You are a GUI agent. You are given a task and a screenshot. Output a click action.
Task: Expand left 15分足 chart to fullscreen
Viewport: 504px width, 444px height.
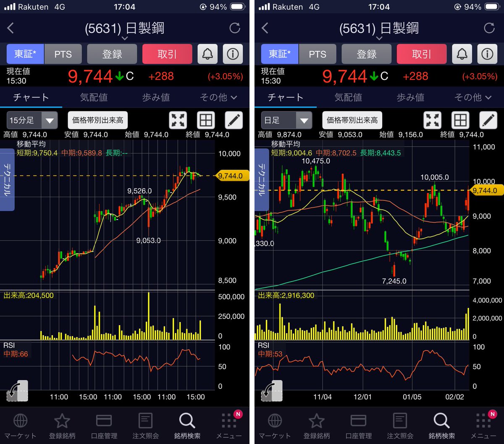(178, 120)
